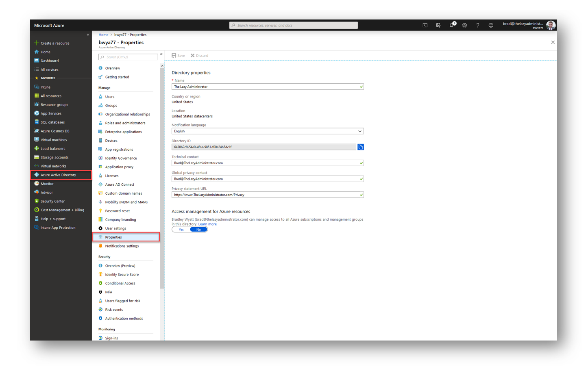Image resolution: width=588 pixels, height=371 pixels.
Task: Click the MFA lock icon
Action: (x=100, y=292)
